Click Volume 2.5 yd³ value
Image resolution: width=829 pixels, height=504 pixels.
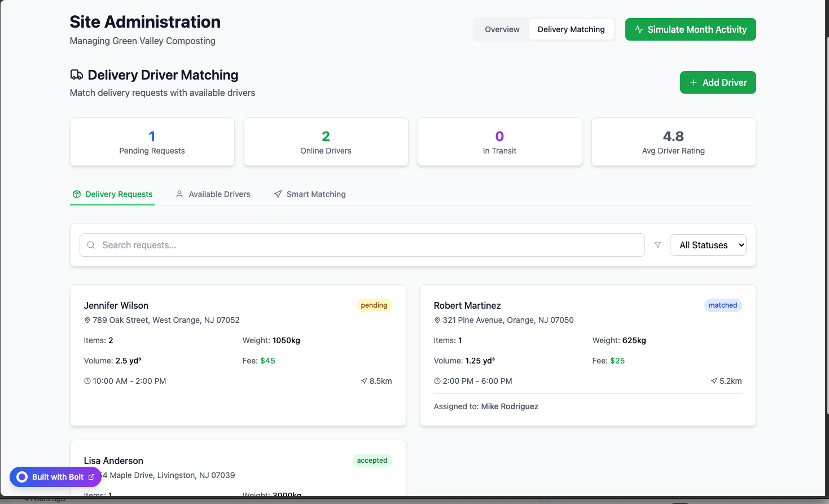(128, 361)
